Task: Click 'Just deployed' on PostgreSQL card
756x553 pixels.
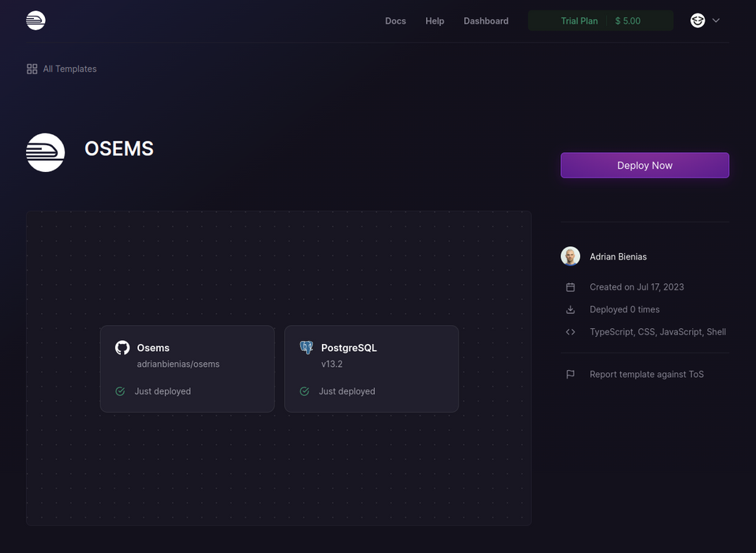Action: pos(346,391)
